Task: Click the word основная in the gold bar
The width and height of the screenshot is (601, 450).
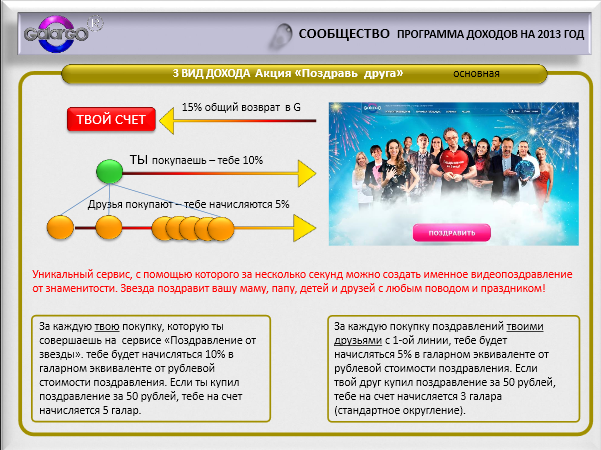Action: point(476,74)
